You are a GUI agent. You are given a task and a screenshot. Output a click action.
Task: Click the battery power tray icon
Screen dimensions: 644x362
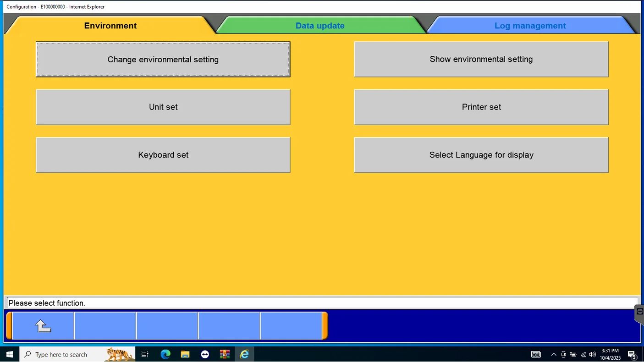tap(573, 354)
